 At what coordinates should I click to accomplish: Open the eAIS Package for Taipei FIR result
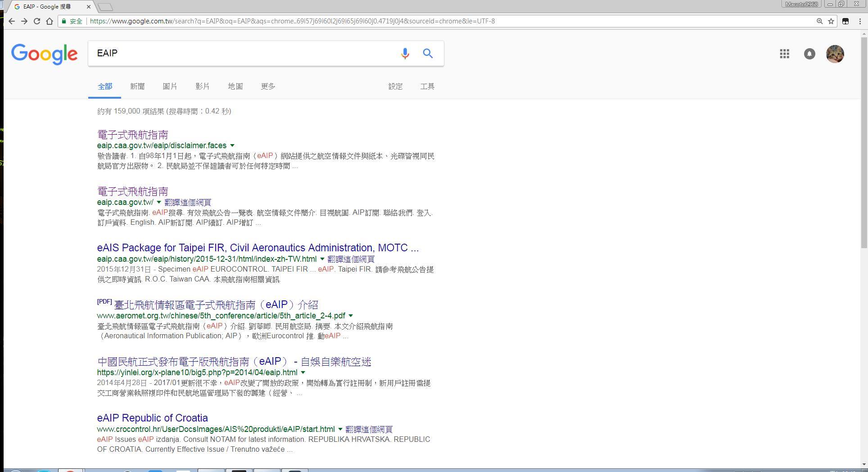pos(258,248)
